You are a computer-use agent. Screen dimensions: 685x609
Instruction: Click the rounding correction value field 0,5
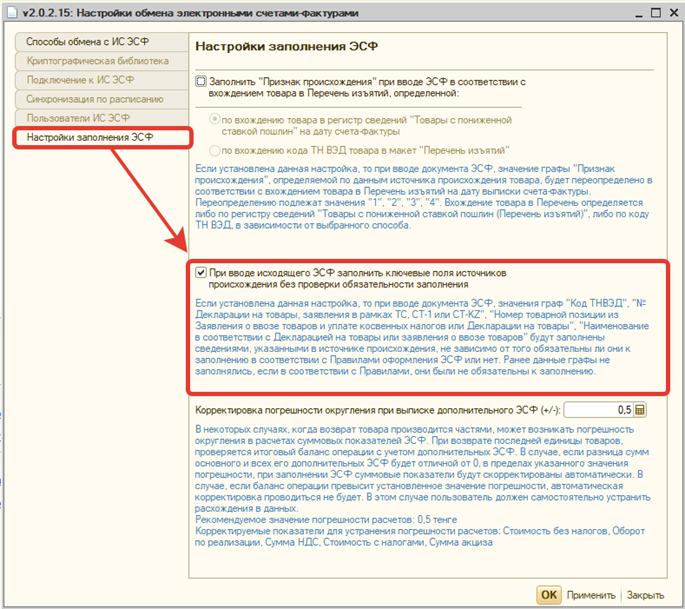598,410
